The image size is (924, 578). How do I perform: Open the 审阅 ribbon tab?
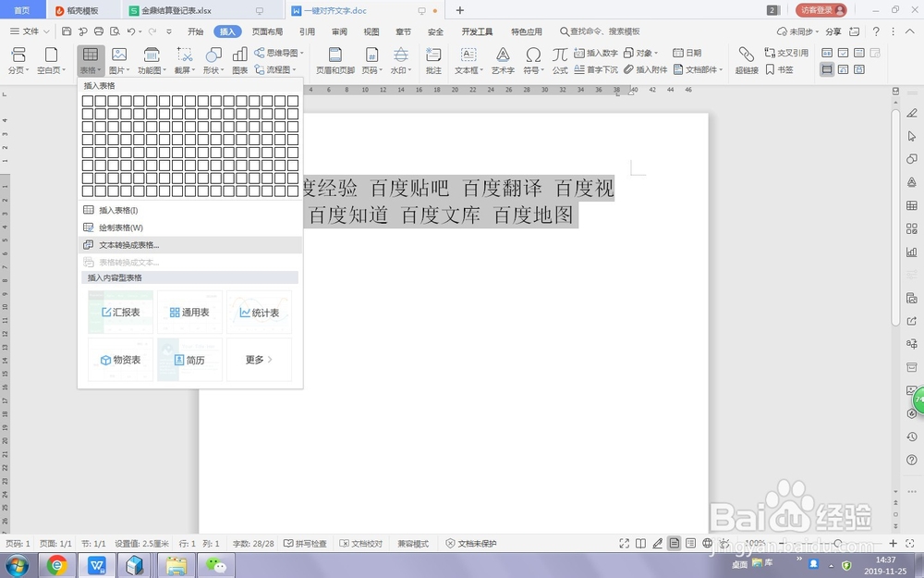pos(339,31)
